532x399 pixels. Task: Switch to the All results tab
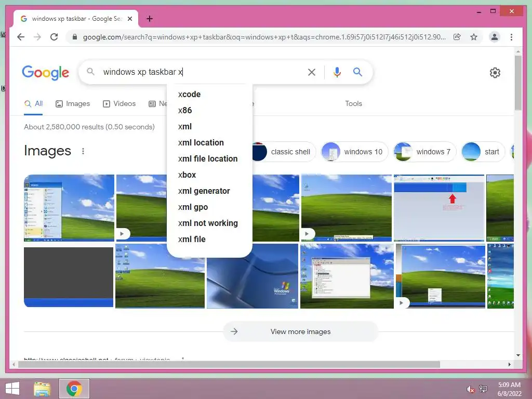[33, 104]
